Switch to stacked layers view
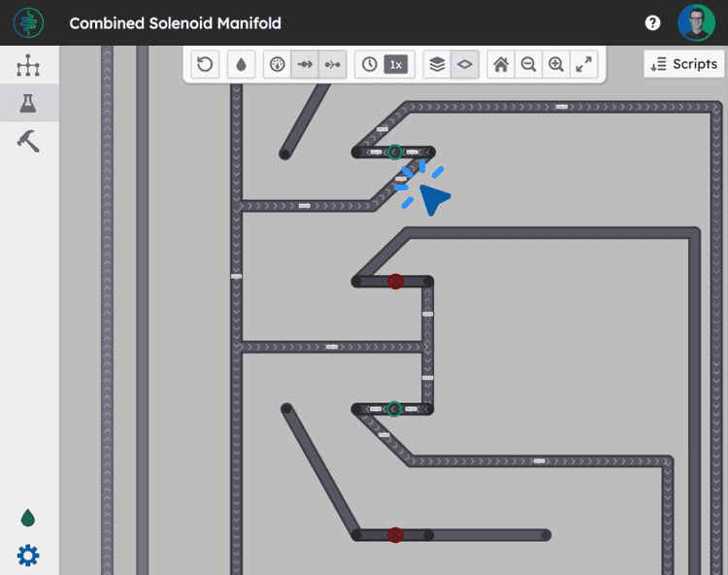Viewport: 728px width, 575px height. pos(438,65)
